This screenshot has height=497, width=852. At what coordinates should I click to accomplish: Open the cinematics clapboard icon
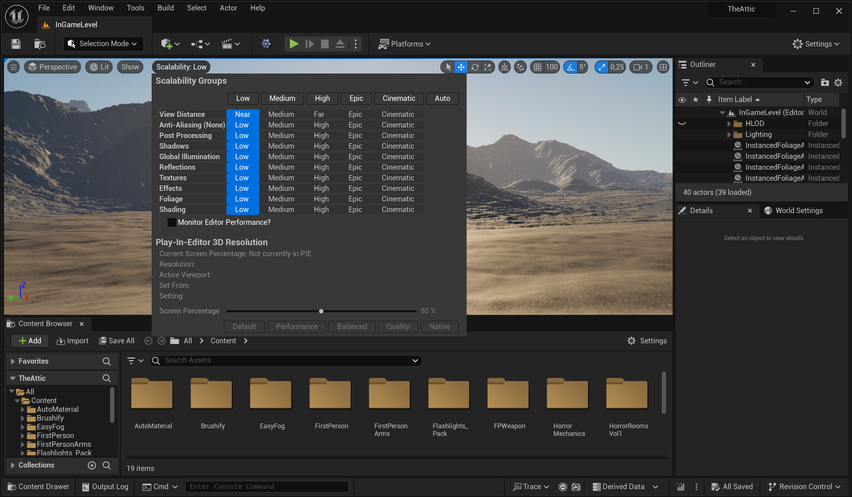(230, 44)
